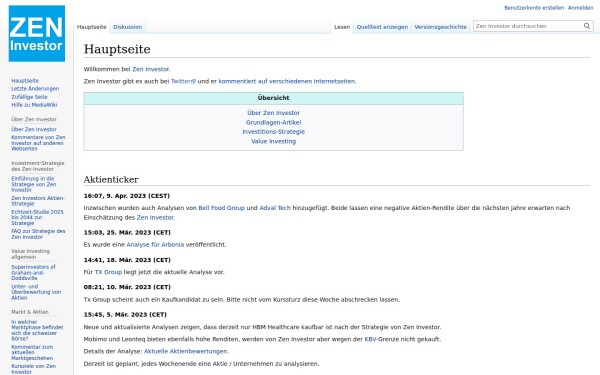Open the Hauptseite tab

[x=91, y=27]
